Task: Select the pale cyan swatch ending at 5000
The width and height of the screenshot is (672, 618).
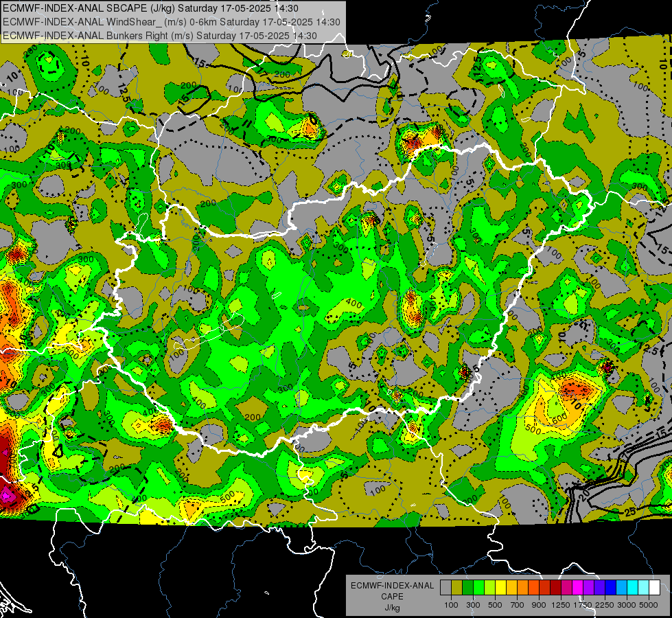Action: (644, 587)
